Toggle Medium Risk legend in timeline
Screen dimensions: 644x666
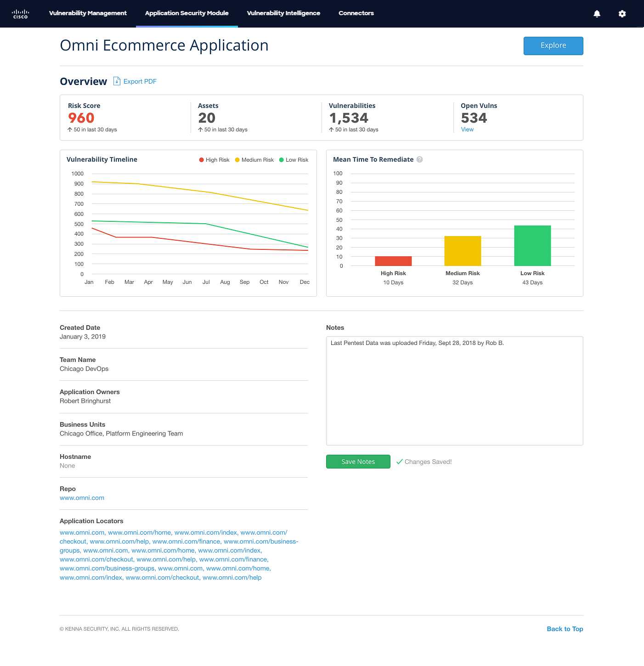[x=254, y=160]
